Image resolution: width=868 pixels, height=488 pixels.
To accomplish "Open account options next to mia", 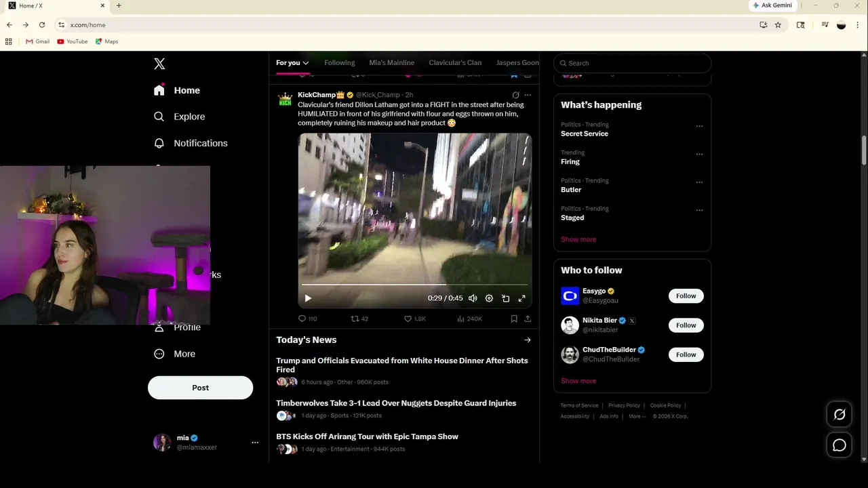I will click(x=255, y=443).
